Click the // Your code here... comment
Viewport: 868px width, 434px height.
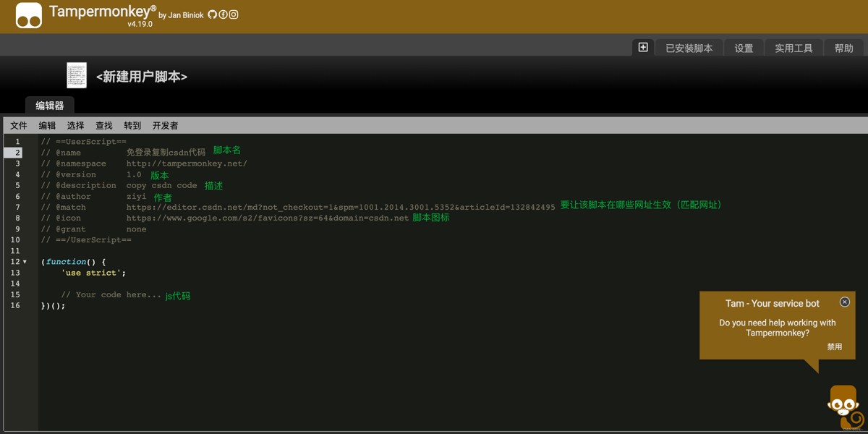(111, 294)
